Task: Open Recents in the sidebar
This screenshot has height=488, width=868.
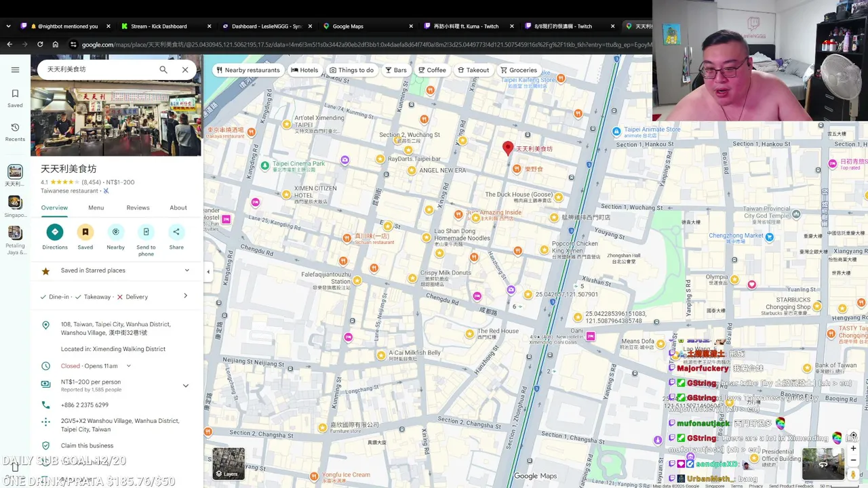Action: (x=15, y=132)
